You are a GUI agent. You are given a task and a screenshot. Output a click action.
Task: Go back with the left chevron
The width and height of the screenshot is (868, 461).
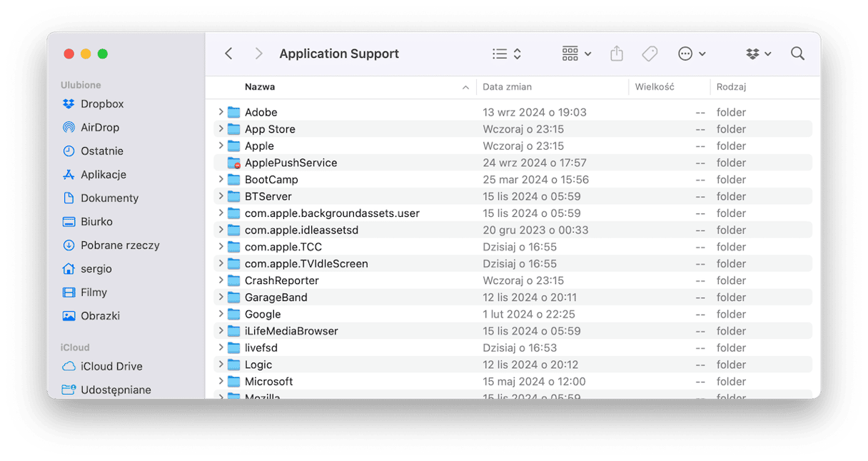228,54
